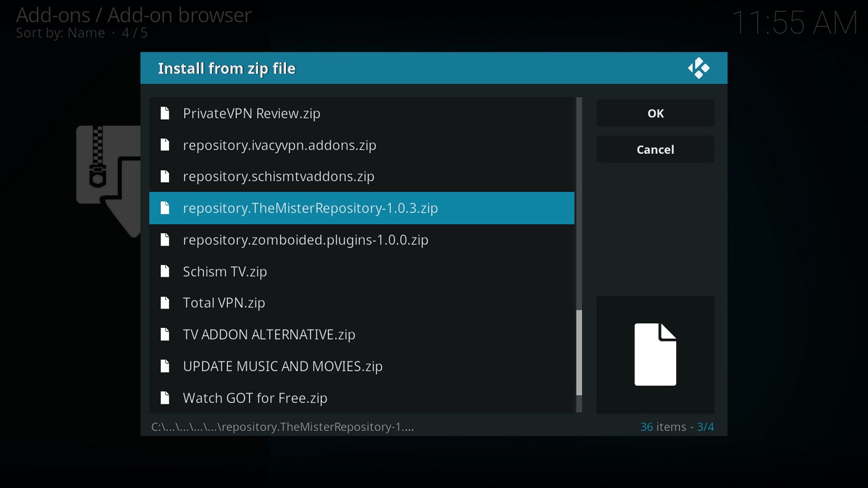Click file icon beside Schism TV.zip
Viewport: 868px width, 488px height.
165,272
